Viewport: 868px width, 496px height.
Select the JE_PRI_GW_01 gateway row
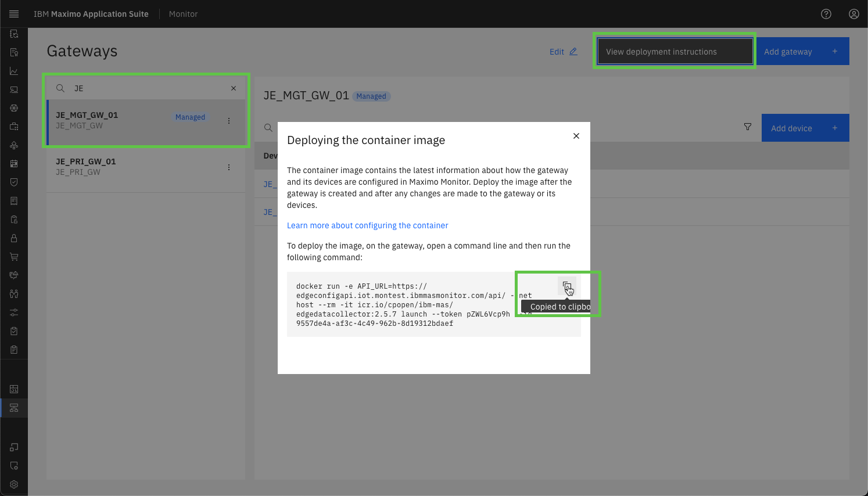146,169
